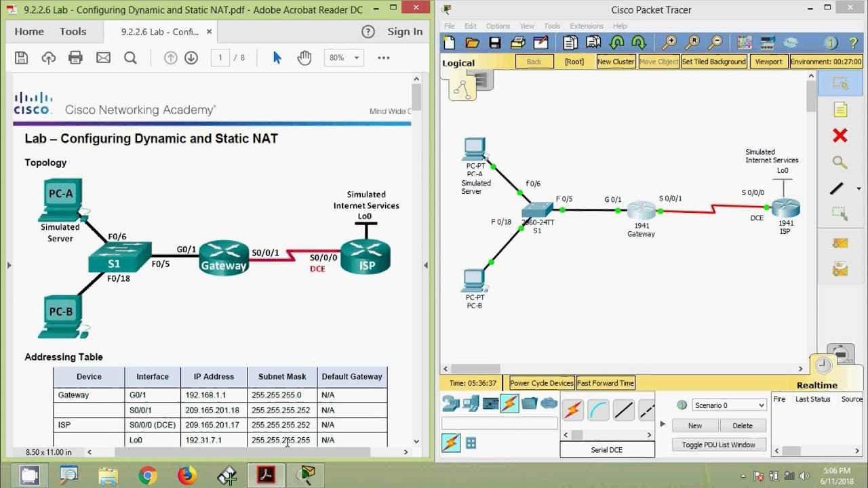The height and width of the screenshot is (488, 868).
Task: Activate Acrobat selection arrow tool
Action: (x=277, y=58)
